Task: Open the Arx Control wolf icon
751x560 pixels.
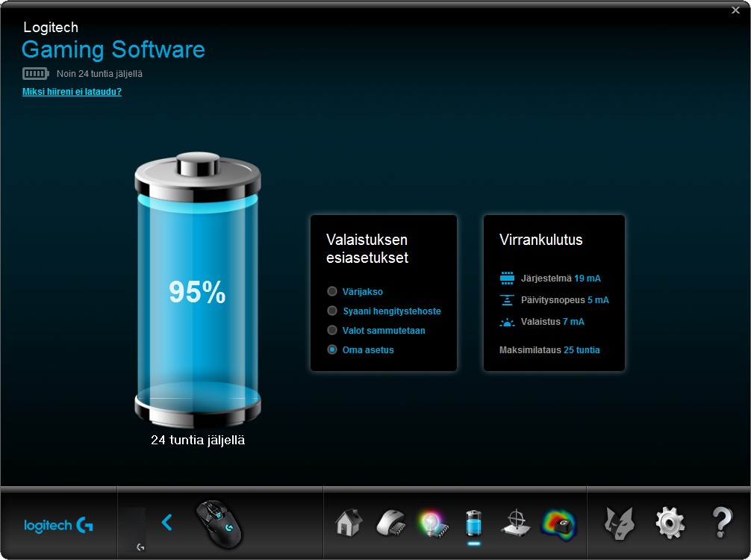Action: pyautogui.click(x=619, y=523)
